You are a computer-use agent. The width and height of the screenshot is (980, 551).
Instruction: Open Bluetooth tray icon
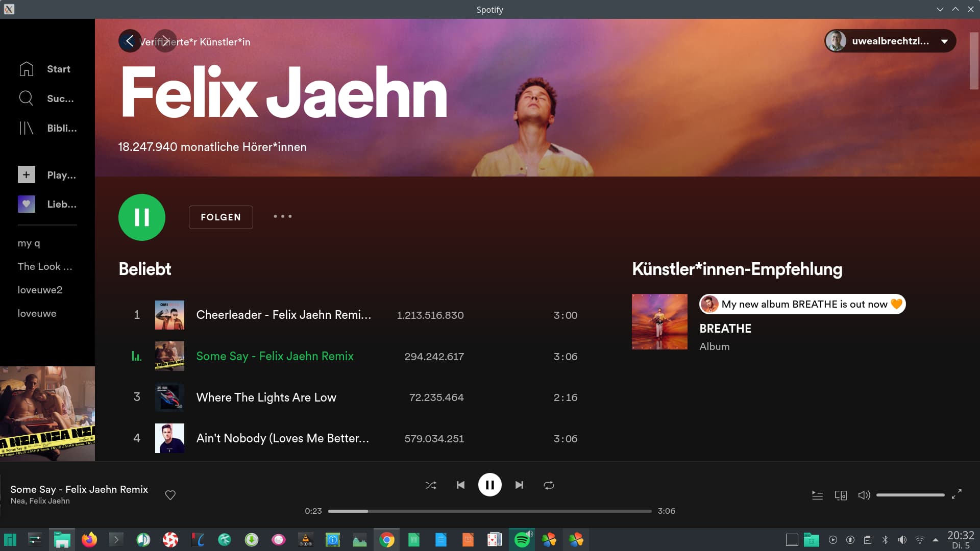(x=885, y=540)
